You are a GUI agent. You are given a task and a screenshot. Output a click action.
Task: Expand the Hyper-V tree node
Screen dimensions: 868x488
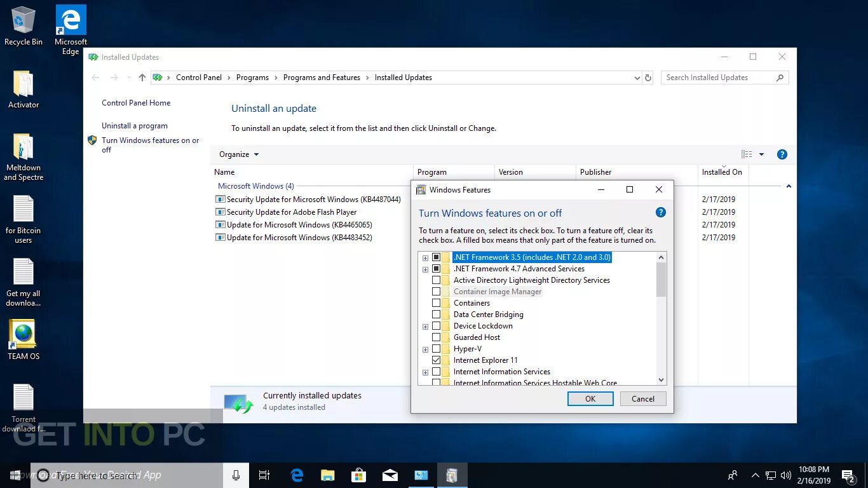(x=425, y=349)
